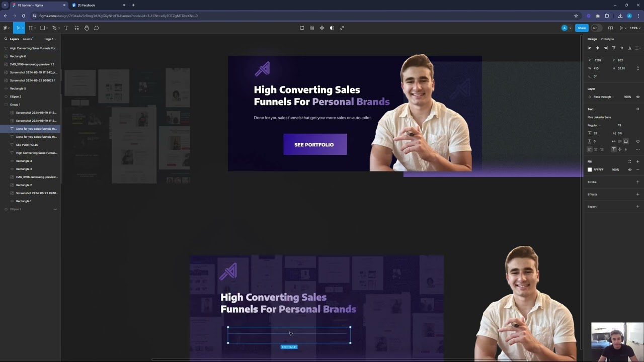Click Align left icon in Design panel
The image size is (644, 362).
click(590, 48)
